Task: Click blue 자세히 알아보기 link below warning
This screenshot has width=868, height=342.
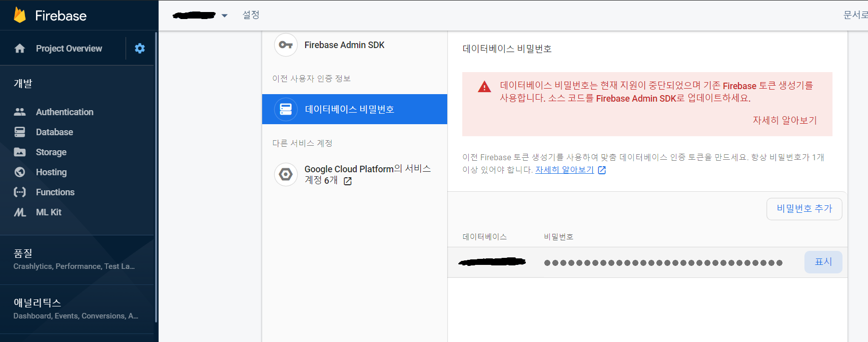Action: coord(564,170)
